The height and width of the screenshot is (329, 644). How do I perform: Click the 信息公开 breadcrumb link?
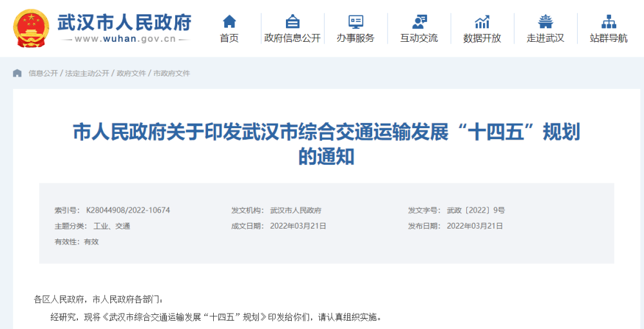(43, 73)
